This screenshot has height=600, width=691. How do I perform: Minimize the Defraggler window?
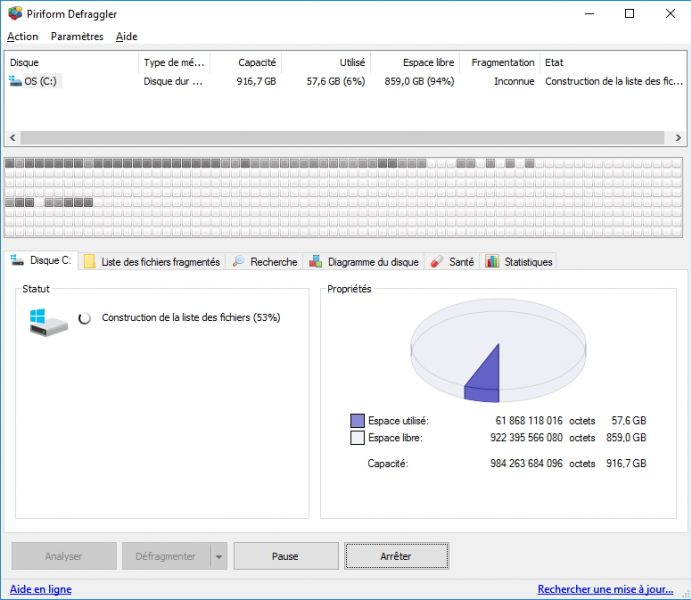tap(589, 14)
